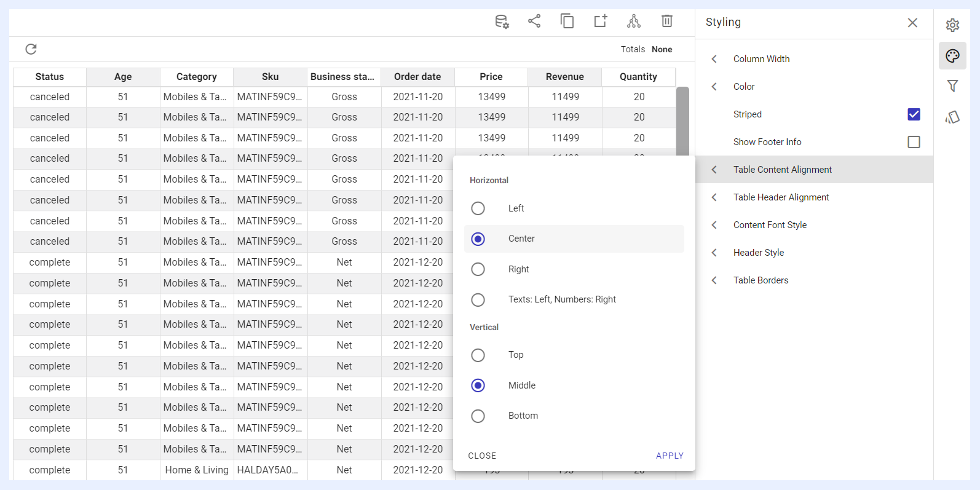Uncheck the Striped checkbox
The width and height of the screenshot is (980, 490).
914,114
